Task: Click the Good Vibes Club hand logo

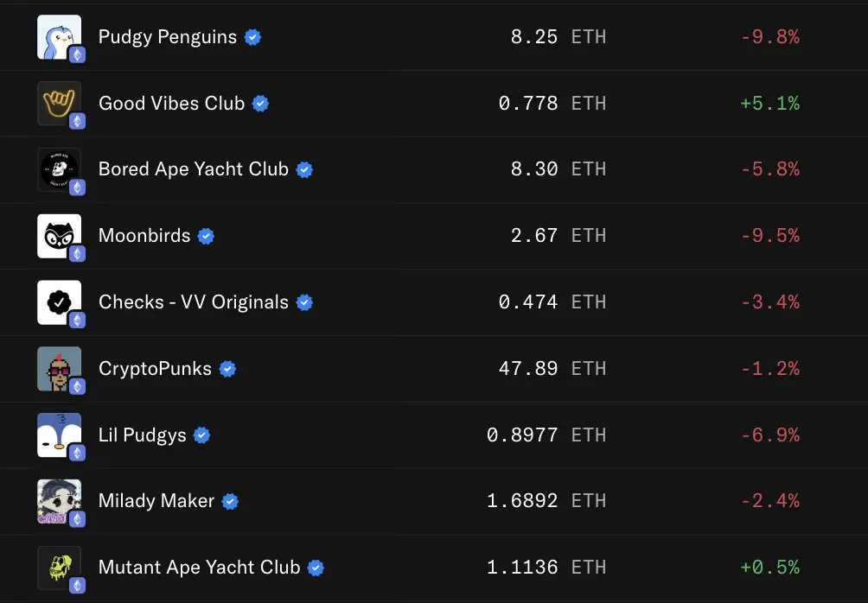Action: [58, 103]
